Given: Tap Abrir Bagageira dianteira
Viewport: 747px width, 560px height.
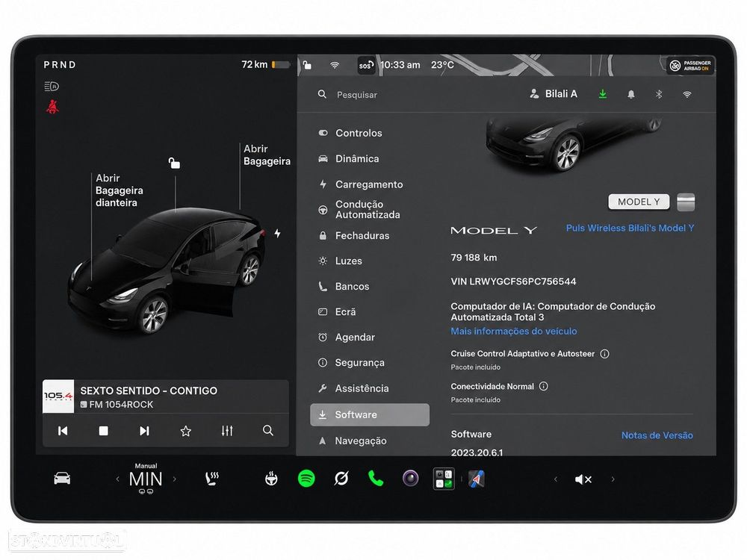Looking at the screenshot, I should [119, 190].
